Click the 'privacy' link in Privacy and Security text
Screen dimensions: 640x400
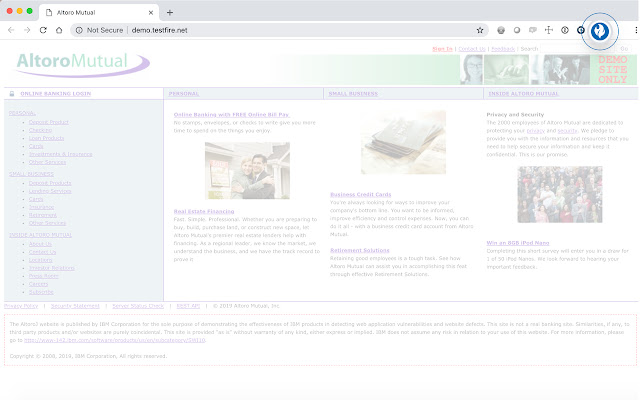tap(536, 131)
